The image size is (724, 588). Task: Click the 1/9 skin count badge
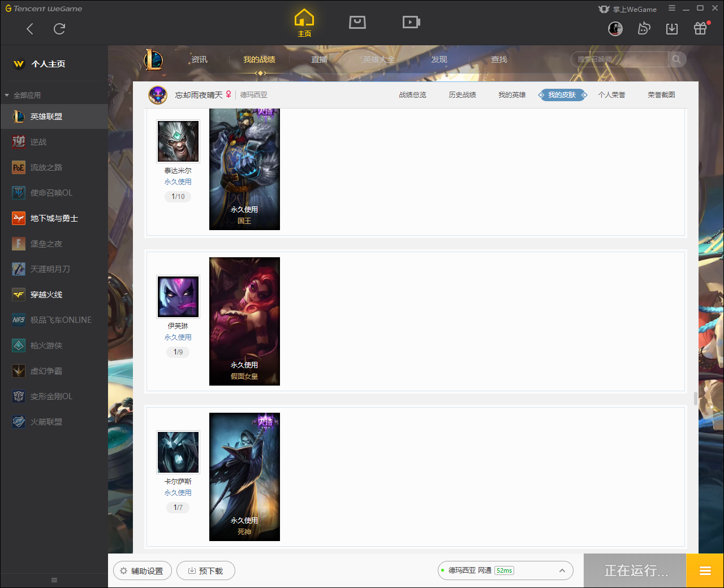(178, 352)
